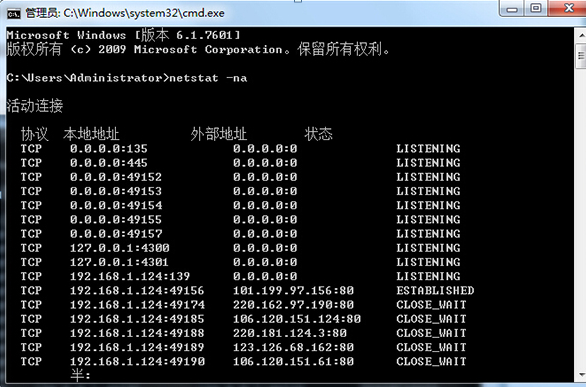The image size is (586, 387).
Task: Click local address 127.0.0.1:4300
Action: (x=120, y=248)
